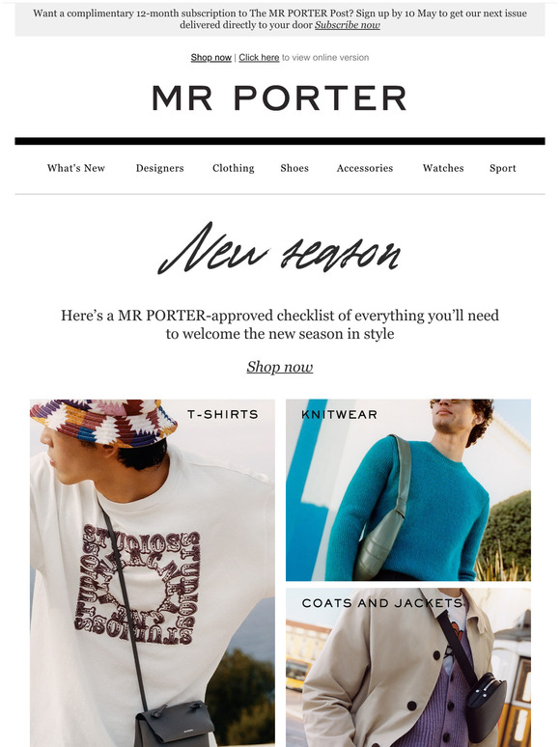Open the What's New menu item
Viewport: 560px width, 747px height.
[76, 168]
